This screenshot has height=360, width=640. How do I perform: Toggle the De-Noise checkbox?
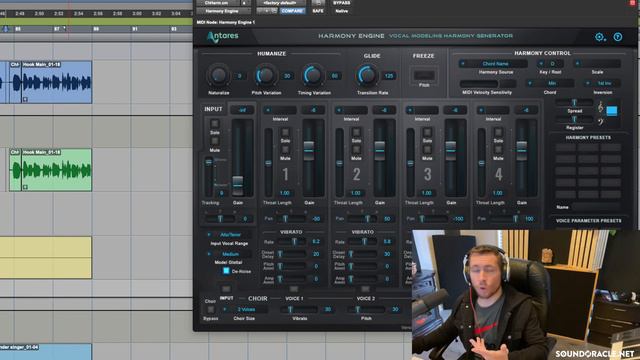tap(226, 271)
